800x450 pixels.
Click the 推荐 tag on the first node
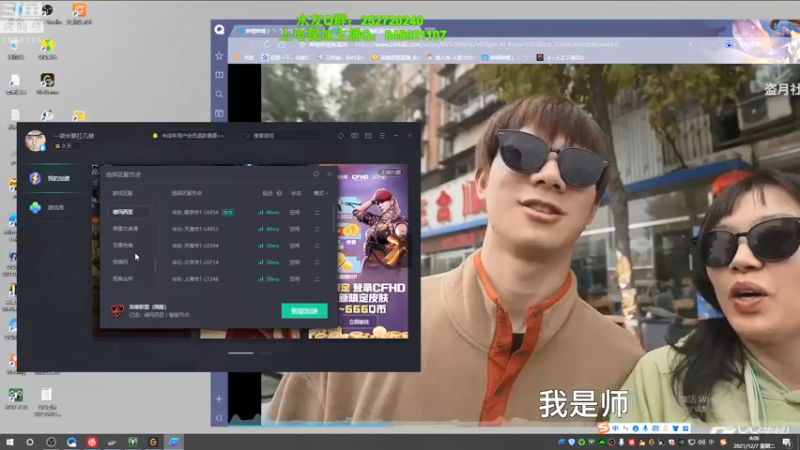click(x=228, y=212)
